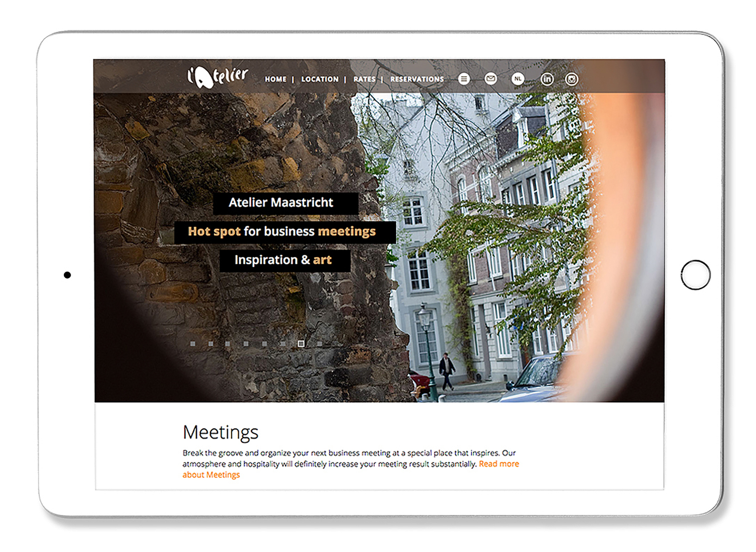Switch language with the NL icon
Viewport: 756px width, 552px height.
(518, 79)
